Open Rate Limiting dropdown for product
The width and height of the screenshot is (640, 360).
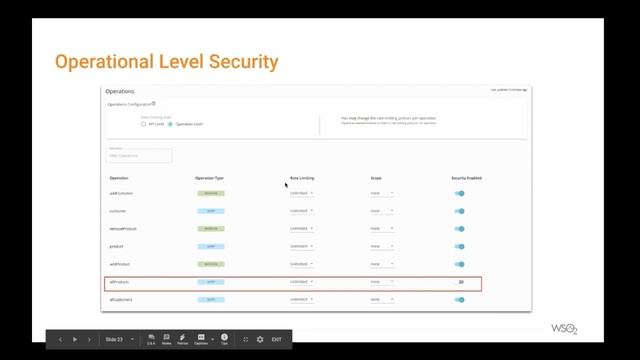point(302,247)
